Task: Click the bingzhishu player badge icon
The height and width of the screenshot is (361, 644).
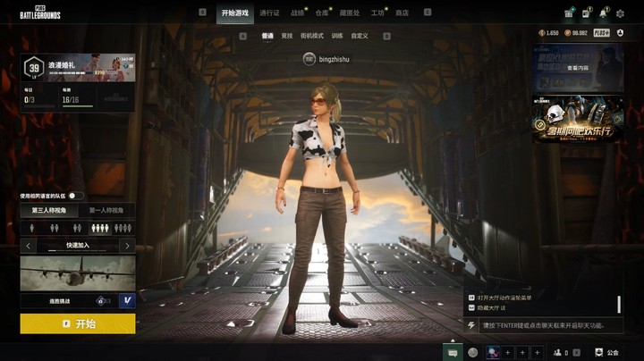Action: (309, 59)
